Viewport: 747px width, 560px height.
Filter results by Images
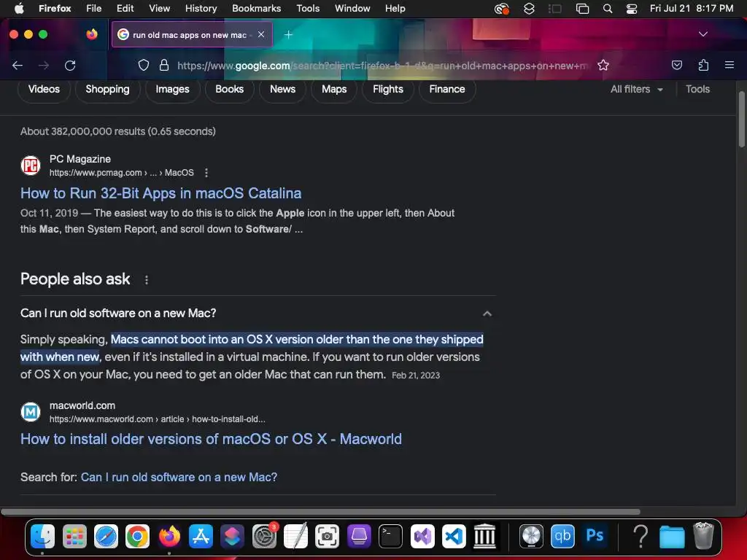point(172,89)
